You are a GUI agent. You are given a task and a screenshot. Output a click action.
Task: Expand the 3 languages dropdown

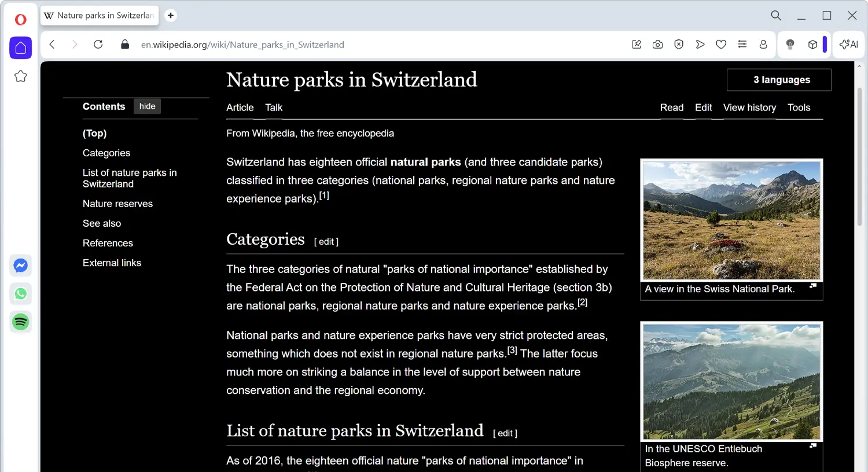click(x=778, y=80)
